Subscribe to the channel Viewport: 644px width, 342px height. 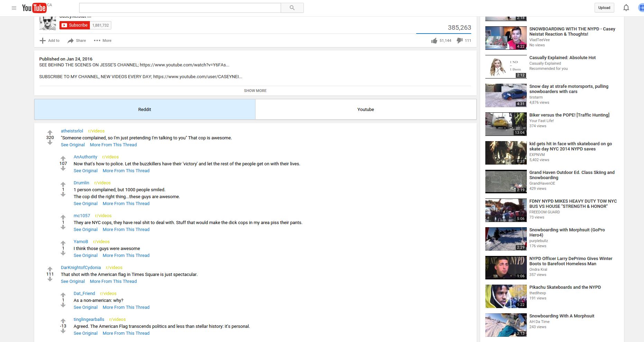click(x=75, y=25)
